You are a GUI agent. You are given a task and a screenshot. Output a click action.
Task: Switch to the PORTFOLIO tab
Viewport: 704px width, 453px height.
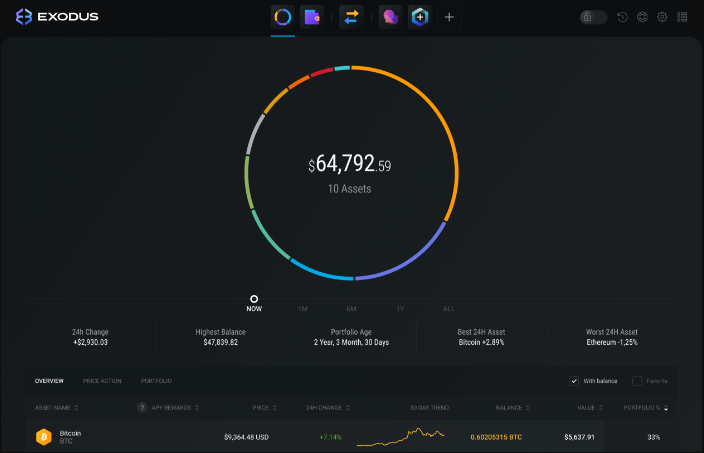(156, 381)
